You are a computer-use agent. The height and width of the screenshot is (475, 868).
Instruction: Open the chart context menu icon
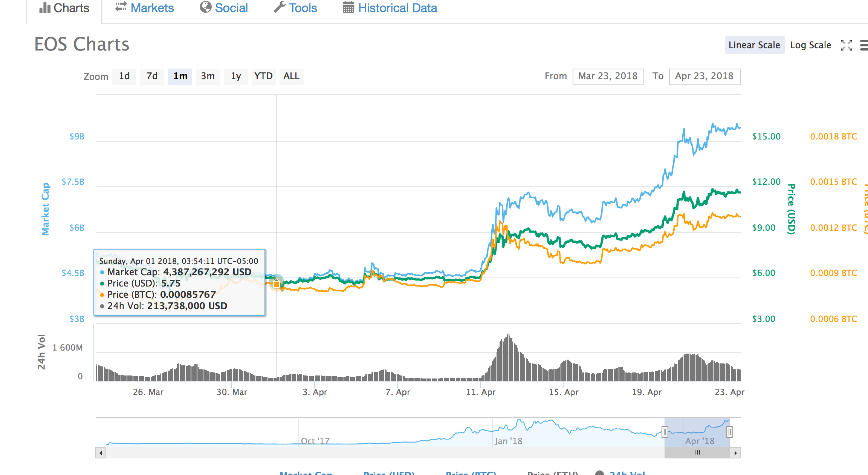[864, 45]
